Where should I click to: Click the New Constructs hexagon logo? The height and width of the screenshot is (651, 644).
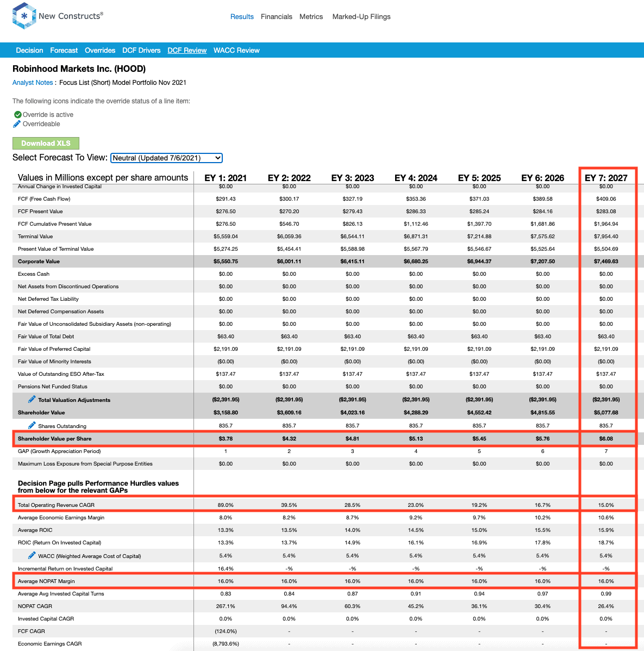pos(24,16)
